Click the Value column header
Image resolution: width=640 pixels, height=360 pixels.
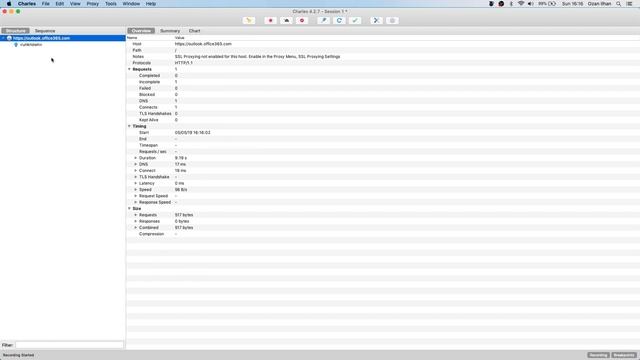click(x=180, y=38)
